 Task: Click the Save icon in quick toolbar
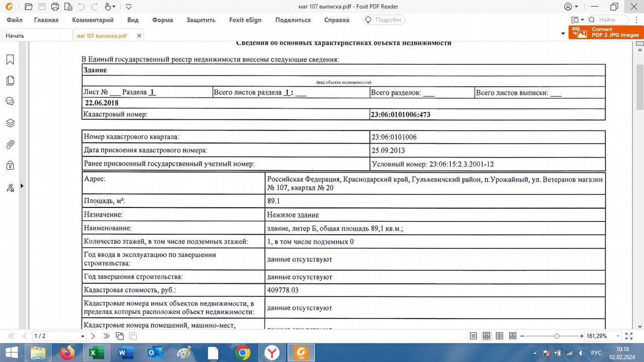[42, 7]
